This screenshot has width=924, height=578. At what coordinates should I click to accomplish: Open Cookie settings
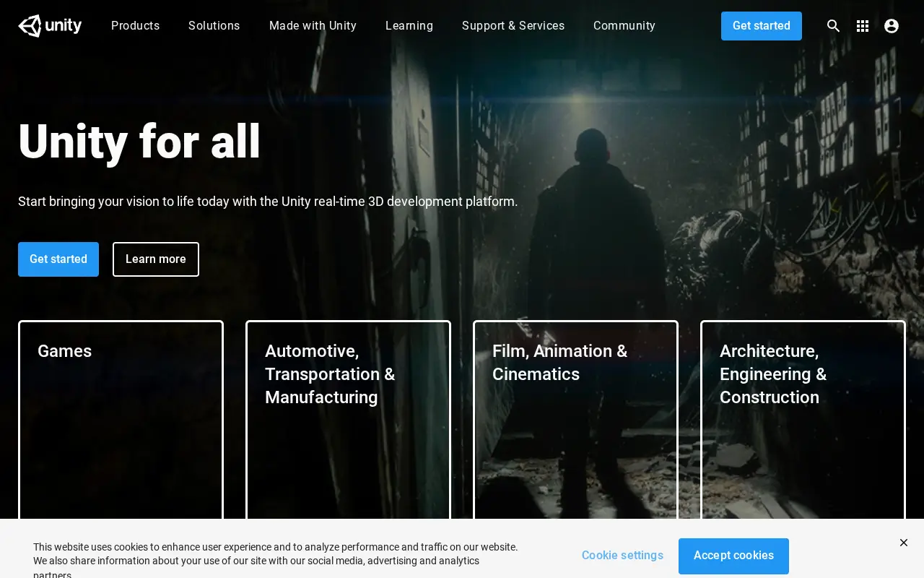coord(622,556)
